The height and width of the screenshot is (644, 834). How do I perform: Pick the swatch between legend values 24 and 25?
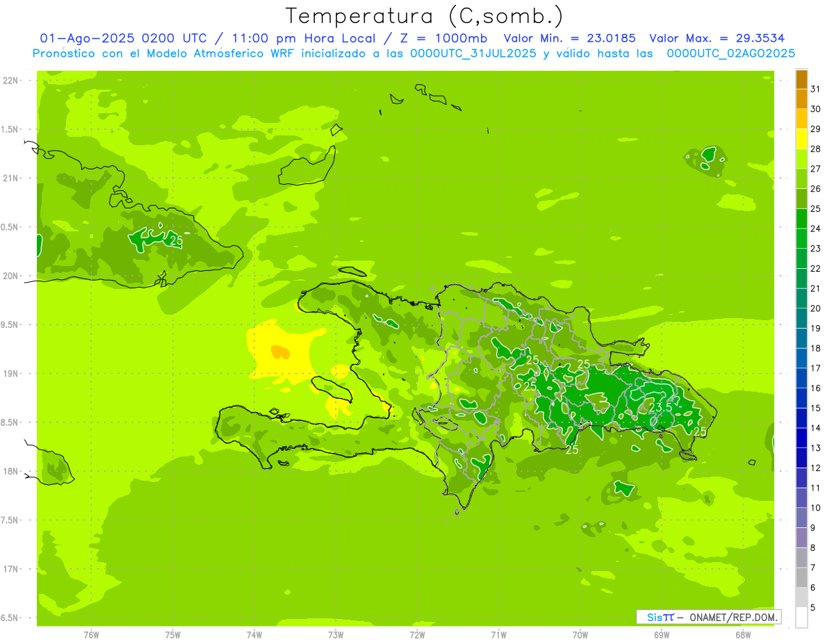[x=801, y=218]
